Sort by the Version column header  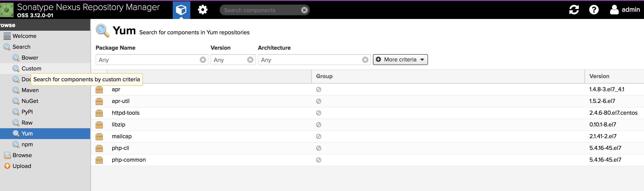tap(614, 76)
